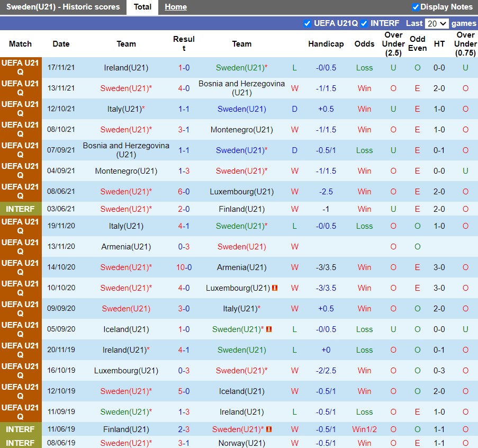
Task: Open the Last 20 games dropdown
Action: coord(437,23)
